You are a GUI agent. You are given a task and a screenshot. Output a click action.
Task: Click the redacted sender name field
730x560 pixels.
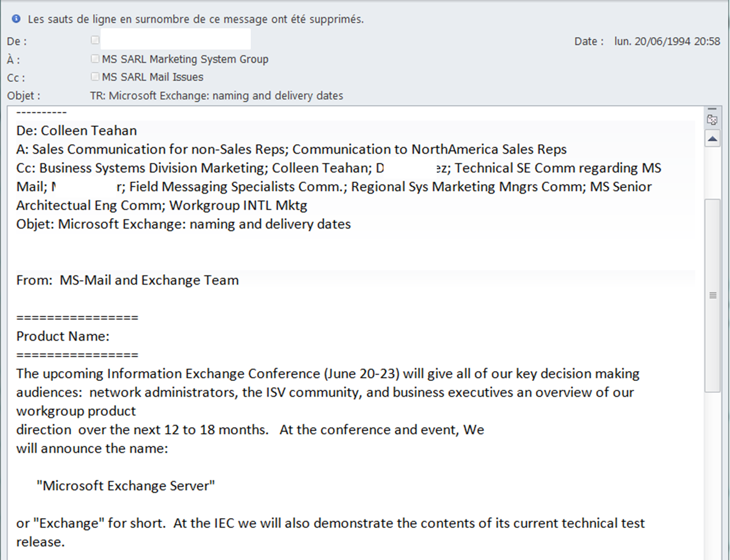pos(175,40)
